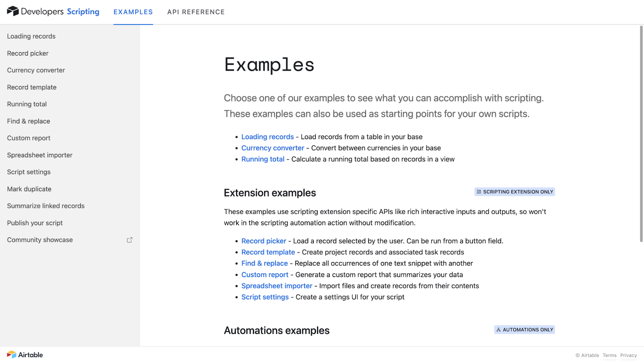Select Publish your script in sidebar
Viewport: 644px width, 364px height.
click(35, 223)
